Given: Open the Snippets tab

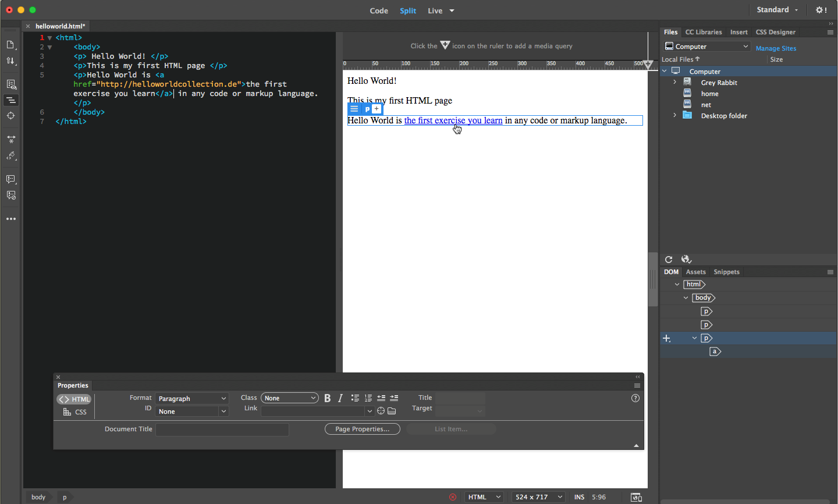Looking at the screenshot, I should (726, 272).
